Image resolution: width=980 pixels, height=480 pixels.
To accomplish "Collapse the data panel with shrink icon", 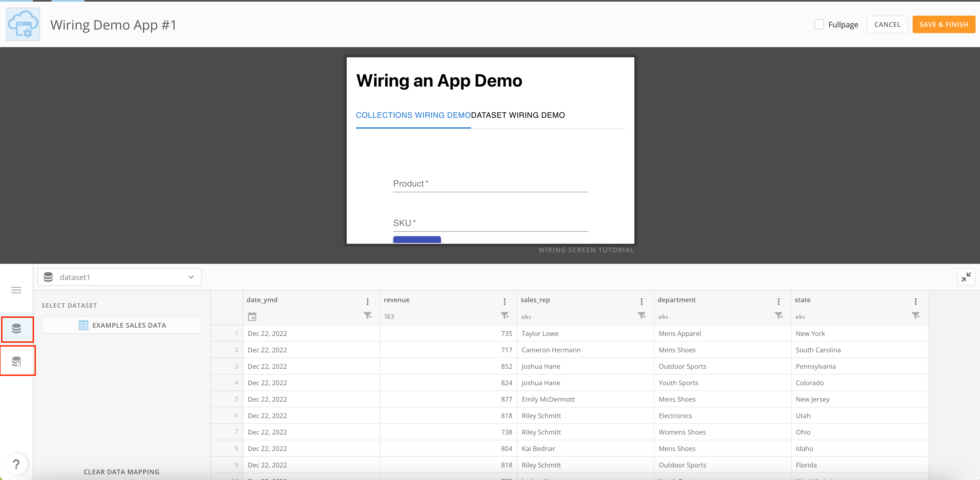I will (x=966, y=277).
